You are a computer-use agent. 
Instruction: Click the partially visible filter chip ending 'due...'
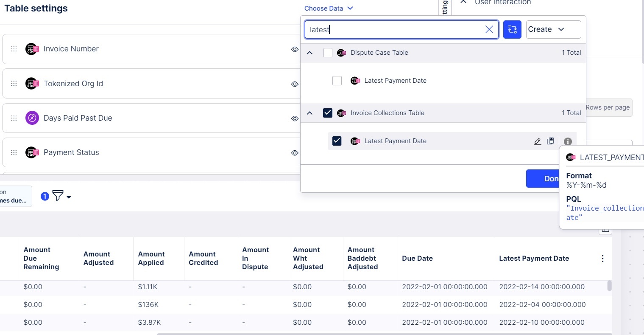pyautogui.click(x=16, y=196)
